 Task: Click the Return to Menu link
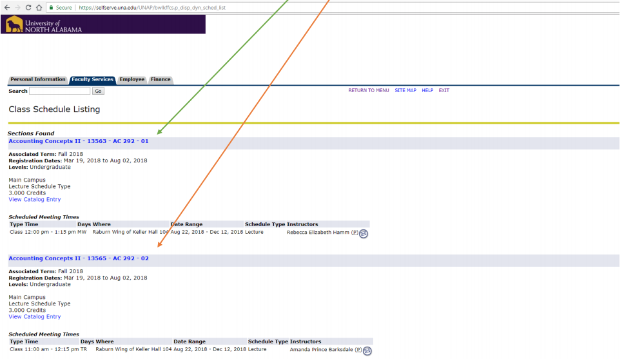[368, 91]
